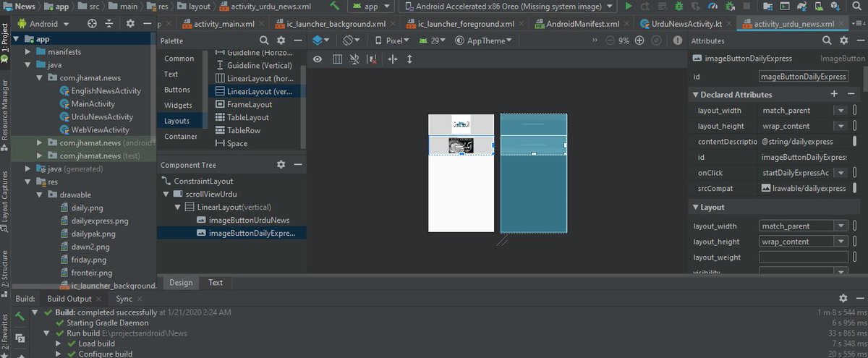Screen dimensions: 868x358
Task: Open the Android project view dropdown
Action: (x=43, y=23)
